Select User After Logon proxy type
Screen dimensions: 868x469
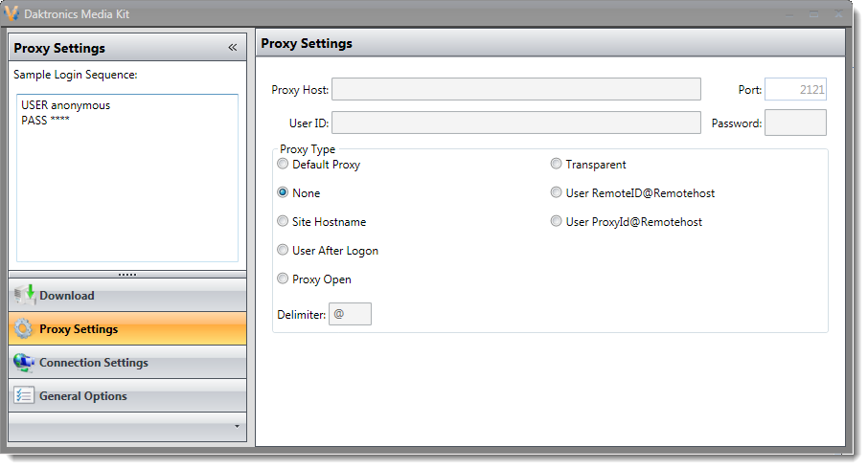pos(283,251)
